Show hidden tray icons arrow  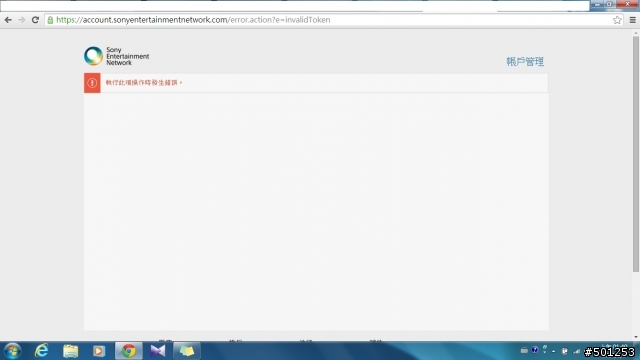pos(553,351)
